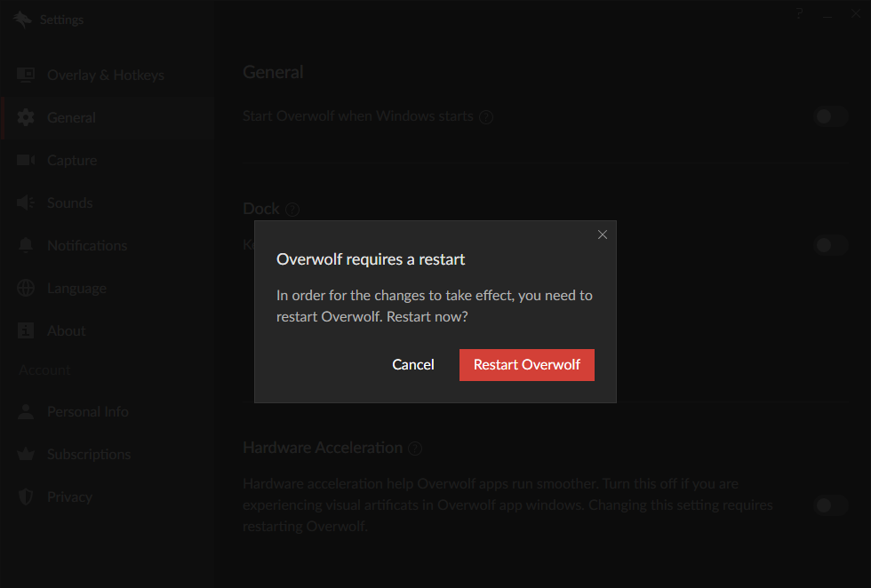This screenshot has height=588, width=871.
Task: Open Personal Info account page
Action: [x=108, y=411]
